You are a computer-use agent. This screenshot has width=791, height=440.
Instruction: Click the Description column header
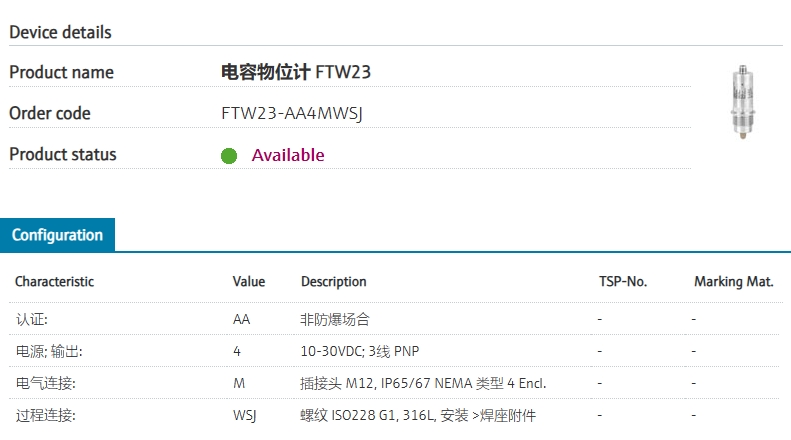click(x=333, y=282)
